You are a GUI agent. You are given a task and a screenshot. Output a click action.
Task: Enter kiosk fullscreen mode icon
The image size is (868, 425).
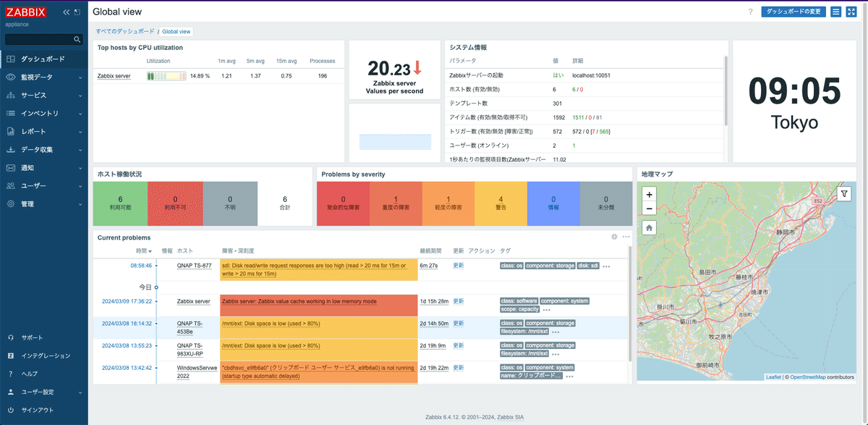tap(851, 12)
